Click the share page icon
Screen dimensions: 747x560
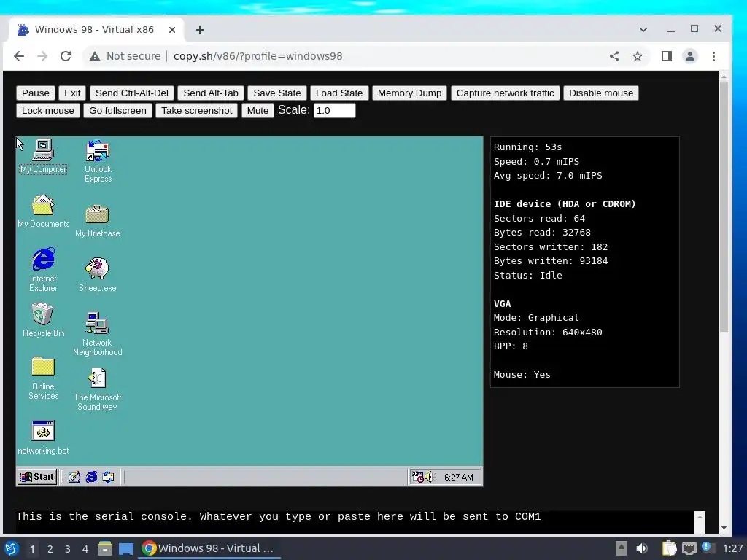tap(614, 56)
